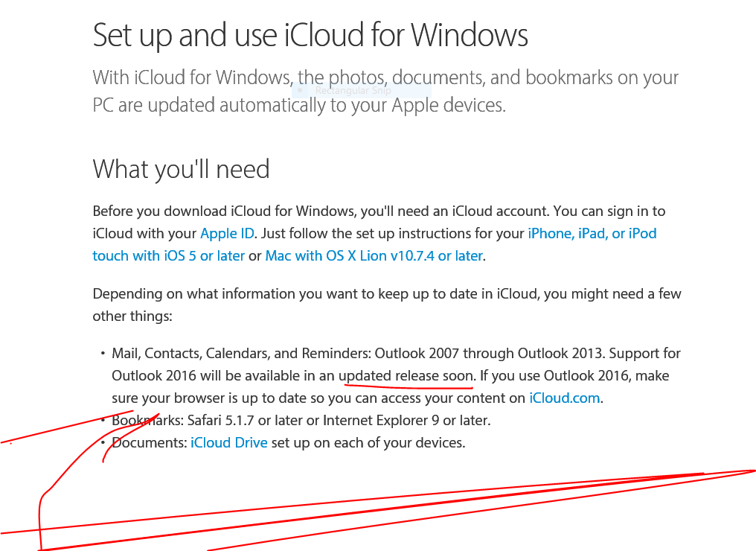
Task: Click the "set up on each of your devices" text
Action: click(x=368, y=442)
